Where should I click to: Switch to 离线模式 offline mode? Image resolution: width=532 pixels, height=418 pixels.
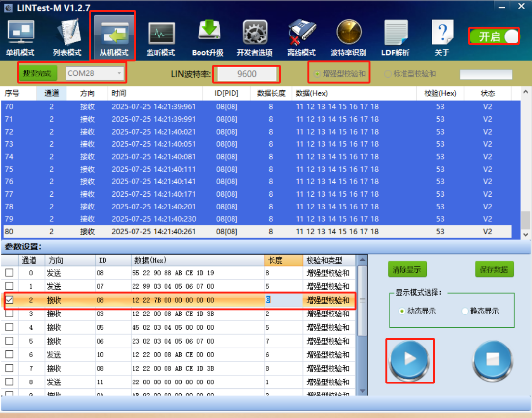[x=301, y=37]
